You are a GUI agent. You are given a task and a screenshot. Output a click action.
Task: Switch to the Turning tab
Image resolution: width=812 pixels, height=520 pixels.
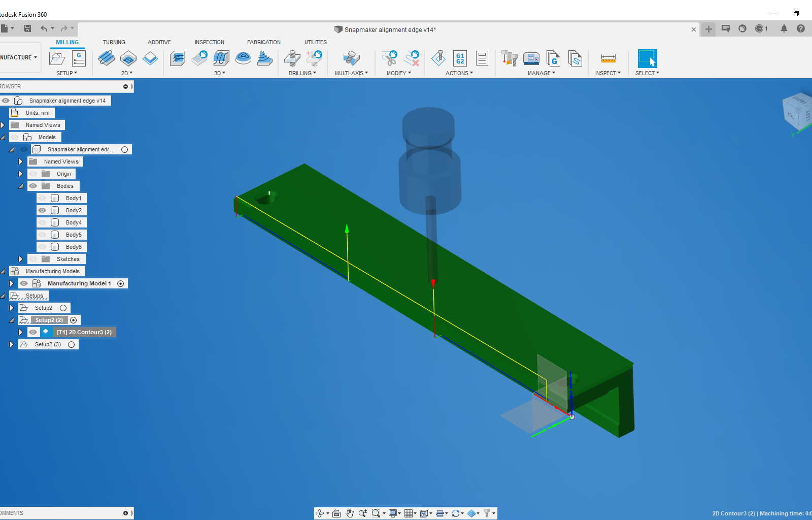[114, 42]
